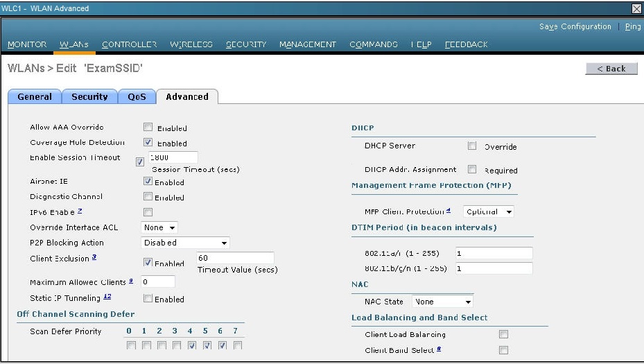Check Scan Defer Priority 0 checkbox
The image size is (644, 364).
pyautogui.click(x=131, y=345)
